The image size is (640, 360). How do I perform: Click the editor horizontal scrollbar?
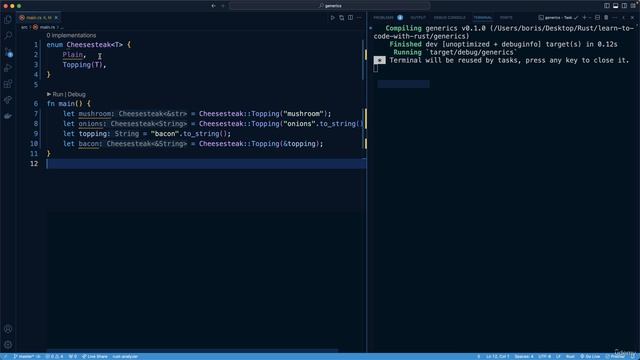pyautogui.click(x=192, y=350)
